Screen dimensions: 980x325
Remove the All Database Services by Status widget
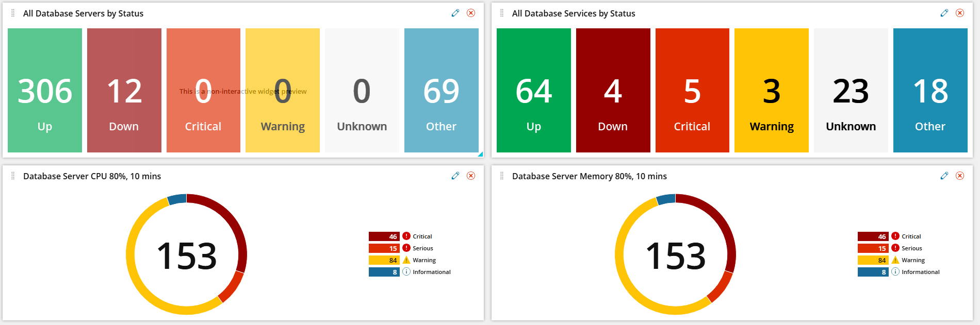960,13
